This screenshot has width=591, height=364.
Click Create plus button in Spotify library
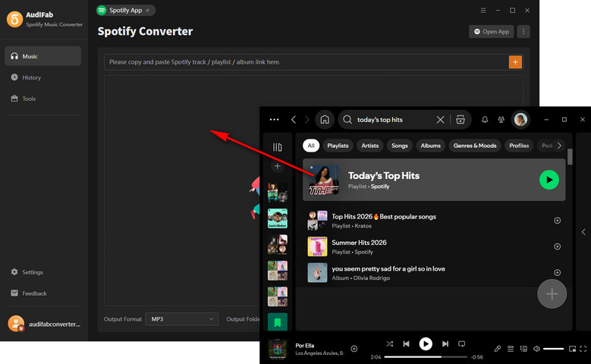(x=278, y=166)
